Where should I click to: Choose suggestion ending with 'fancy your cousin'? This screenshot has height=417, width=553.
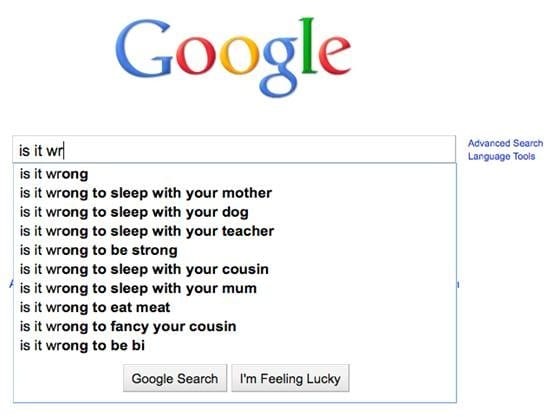(x=234, y=326)
